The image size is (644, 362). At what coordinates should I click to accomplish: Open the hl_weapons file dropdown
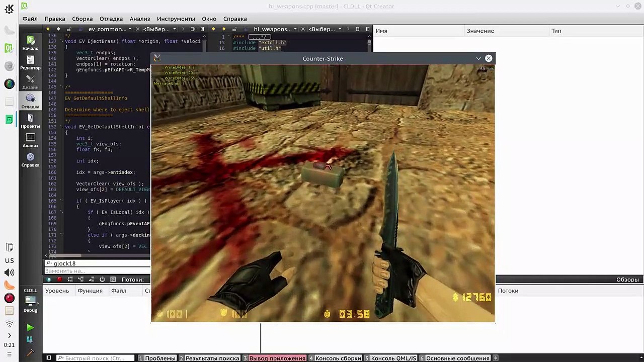click(x=275, y=29)
